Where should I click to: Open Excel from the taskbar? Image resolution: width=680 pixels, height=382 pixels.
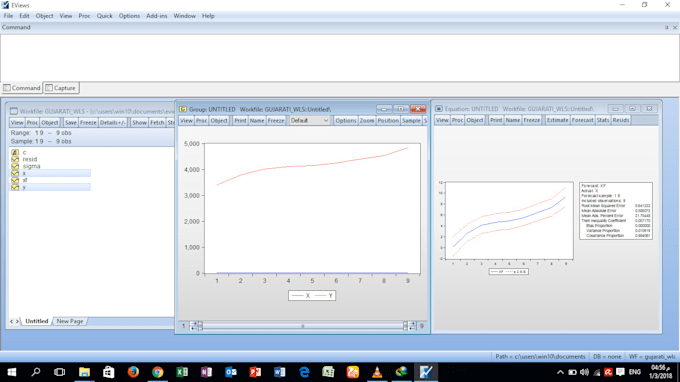click(182, 372)
